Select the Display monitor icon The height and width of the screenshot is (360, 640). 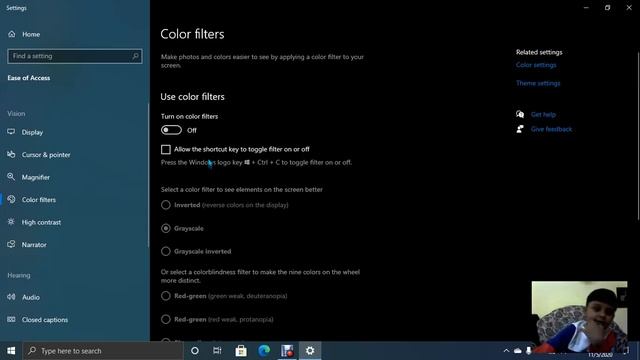point(11,132)
